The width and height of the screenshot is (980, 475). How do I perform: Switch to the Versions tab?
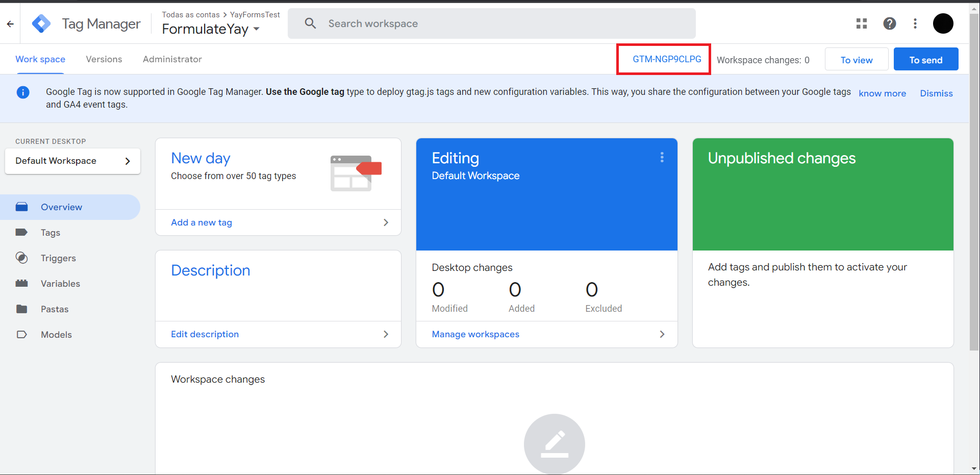(104, 59)
